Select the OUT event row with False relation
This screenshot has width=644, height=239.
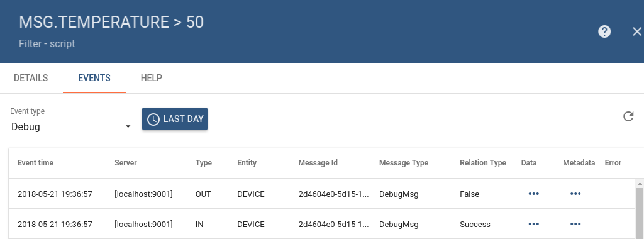coord(322,194)
